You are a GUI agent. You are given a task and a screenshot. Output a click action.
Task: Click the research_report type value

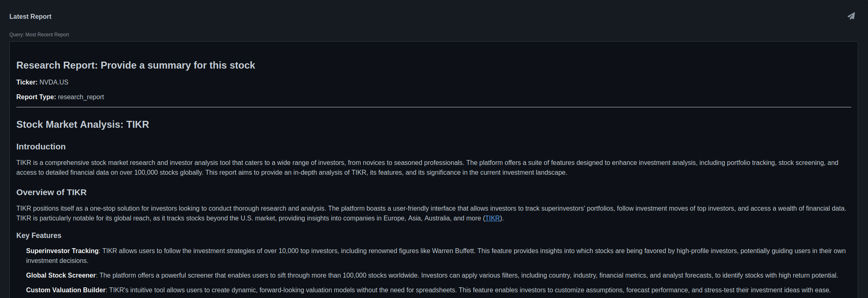[x=81, y=97]
